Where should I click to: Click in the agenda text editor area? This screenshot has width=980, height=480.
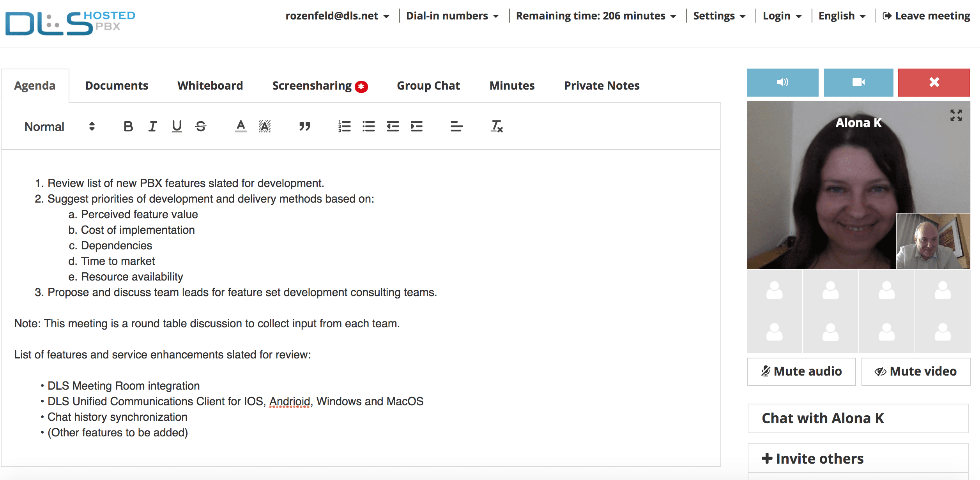point(361,308)
